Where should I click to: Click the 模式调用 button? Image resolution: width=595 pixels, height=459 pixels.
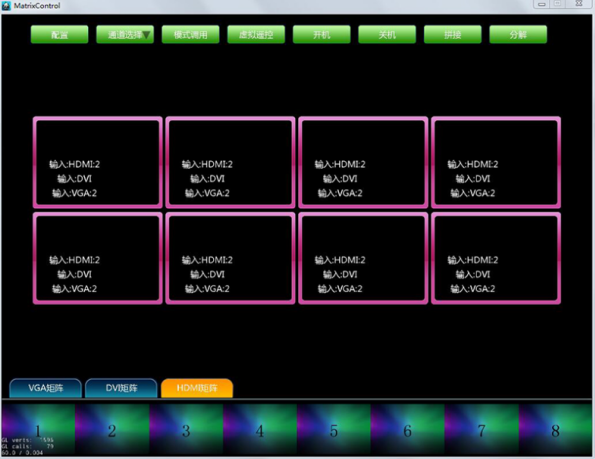point(190,35)
